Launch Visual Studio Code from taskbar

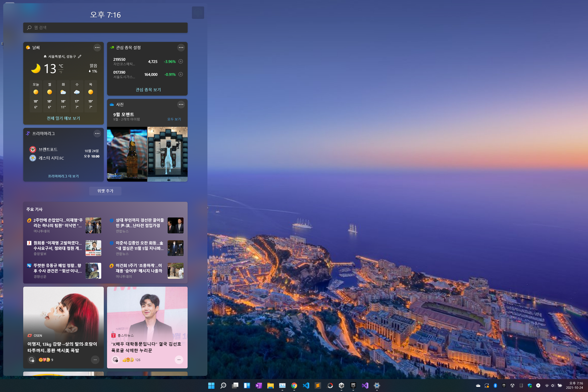[x=306, y=386]
